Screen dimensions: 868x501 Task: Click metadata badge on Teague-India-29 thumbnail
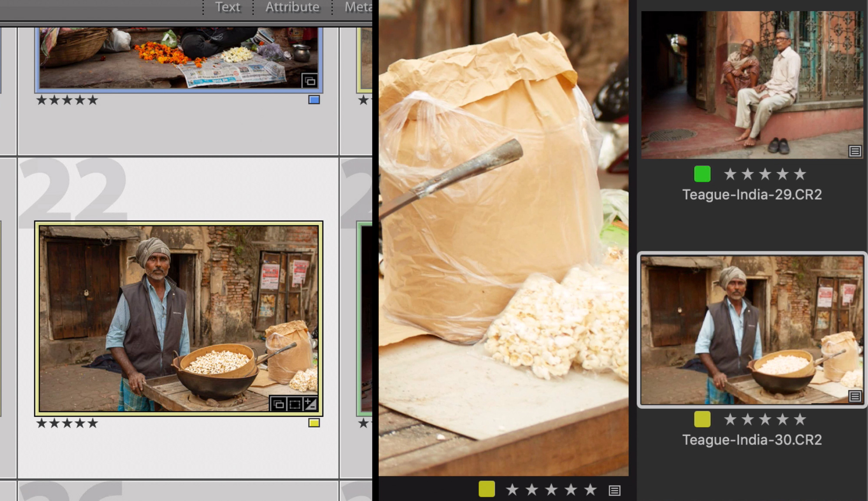tap(855, 151)
